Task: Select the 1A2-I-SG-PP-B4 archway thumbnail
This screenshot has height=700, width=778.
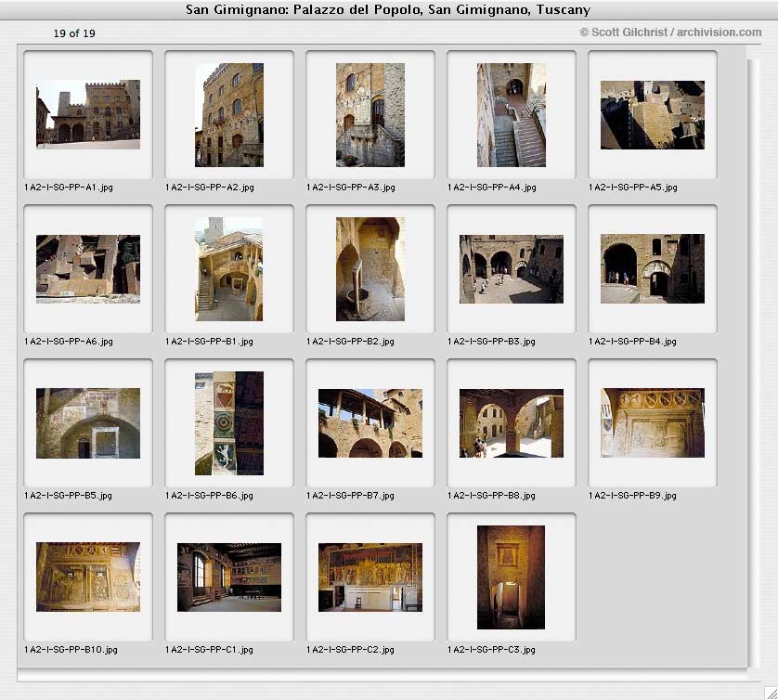Action: [653, 268]
